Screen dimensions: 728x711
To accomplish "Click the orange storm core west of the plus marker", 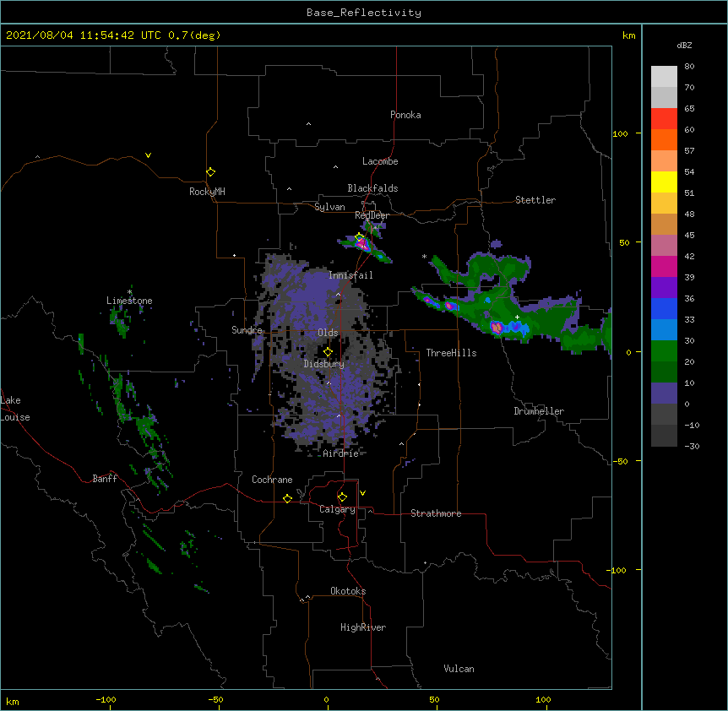I will pyautogui.click(x=497, y=328).
